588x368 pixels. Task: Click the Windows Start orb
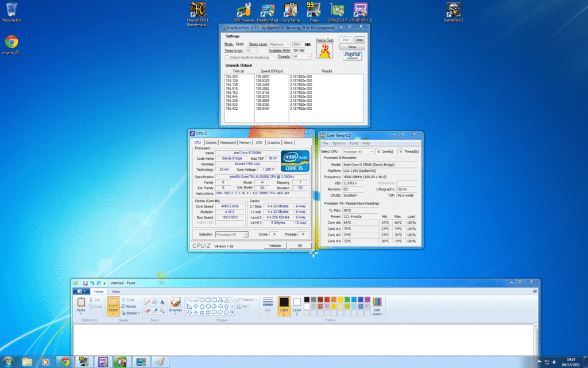tap(8, 362)
